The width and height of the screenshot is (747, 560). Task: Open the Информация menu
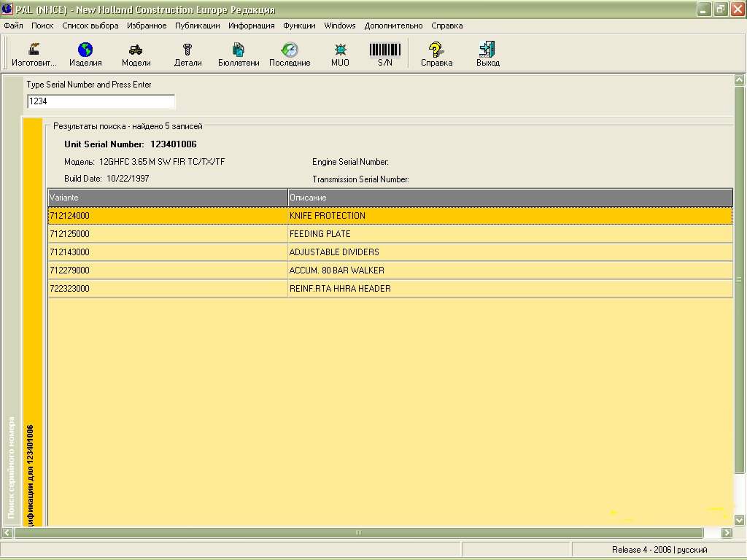click(x=252, y=26)
